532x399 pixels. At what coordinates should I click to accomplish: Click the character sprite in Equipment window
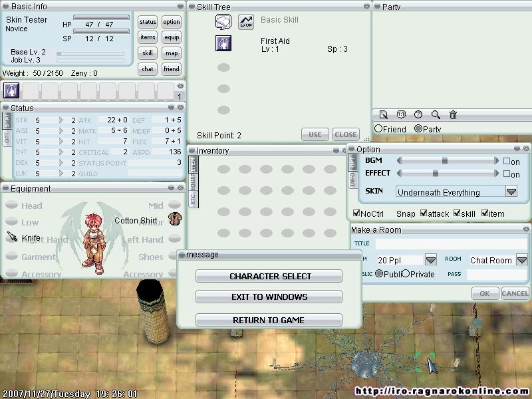tap(93, 243)
